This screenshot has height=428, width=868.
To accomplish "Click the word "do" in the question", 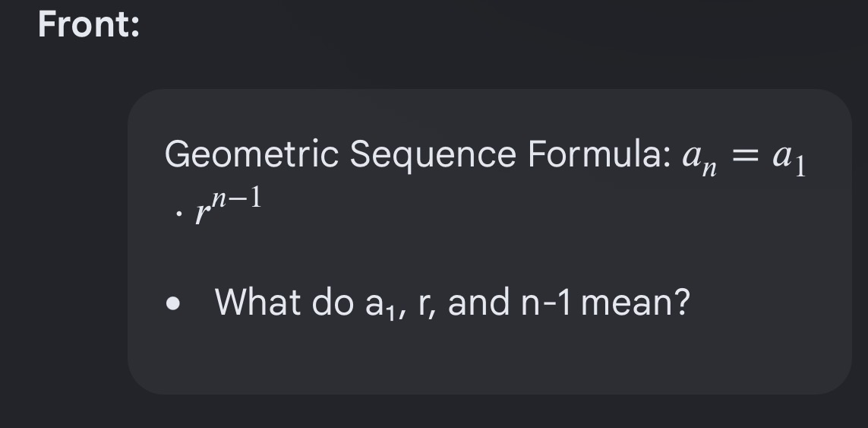I will (333, 302).
